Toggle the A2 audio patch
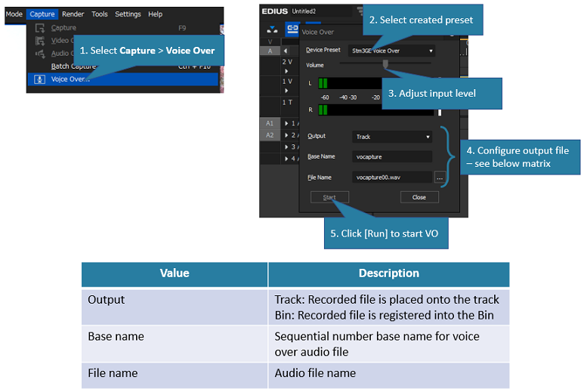This screenshot has height=392, width=584. [270, 135]
